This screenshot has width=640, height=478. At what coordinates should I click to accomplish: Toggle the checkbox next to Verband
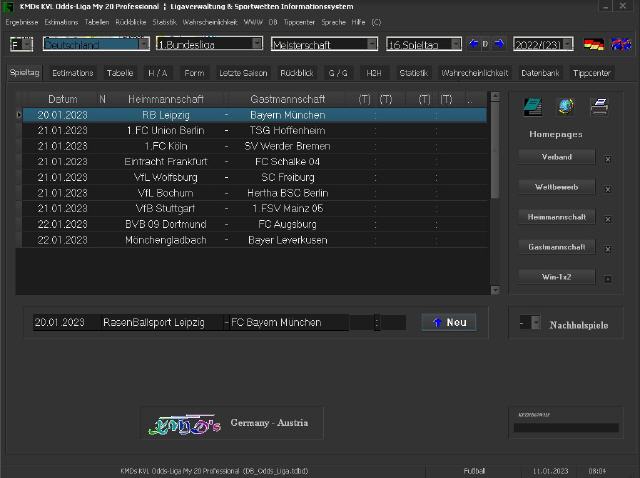click(x=608, y=159)
